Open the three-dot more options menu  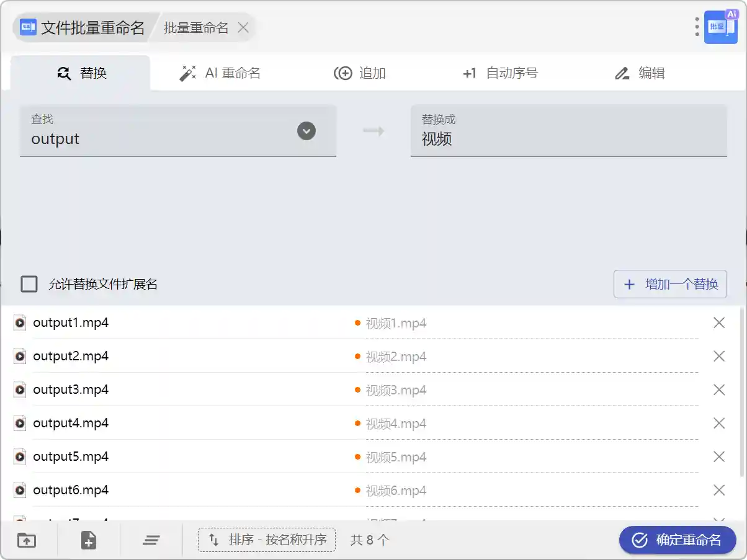(x=697, y=27)
